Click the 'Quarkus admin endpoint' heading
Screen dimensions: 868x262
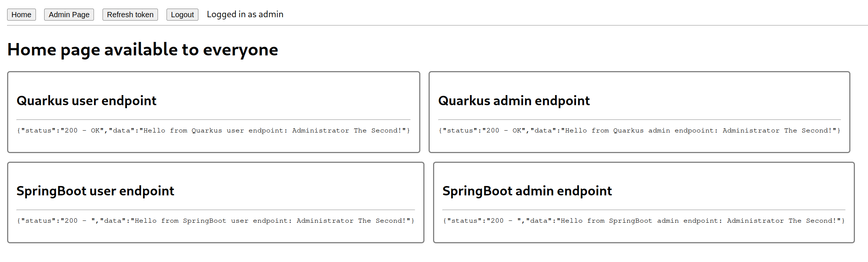pos(514,101)
